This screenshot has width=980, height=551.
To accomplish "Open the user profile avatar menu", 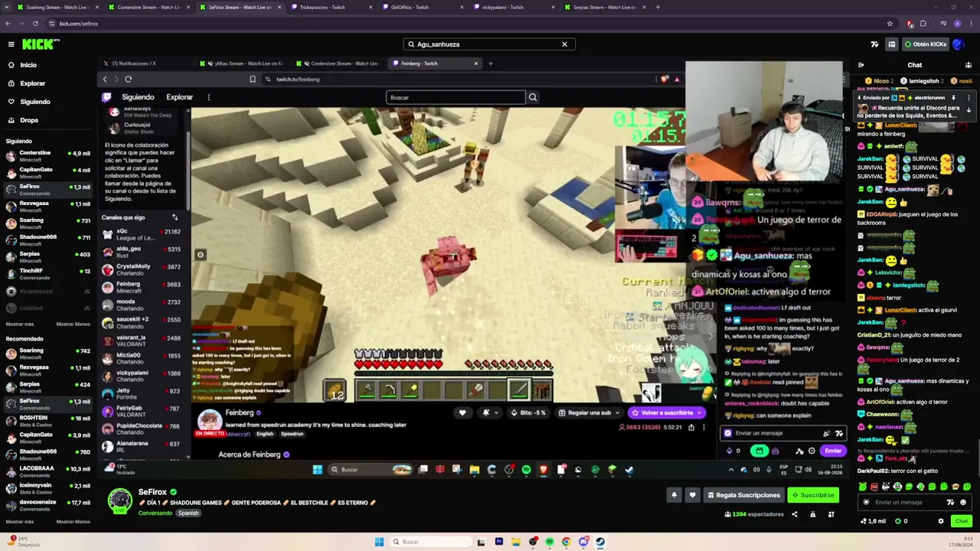I will coord(959,44).
